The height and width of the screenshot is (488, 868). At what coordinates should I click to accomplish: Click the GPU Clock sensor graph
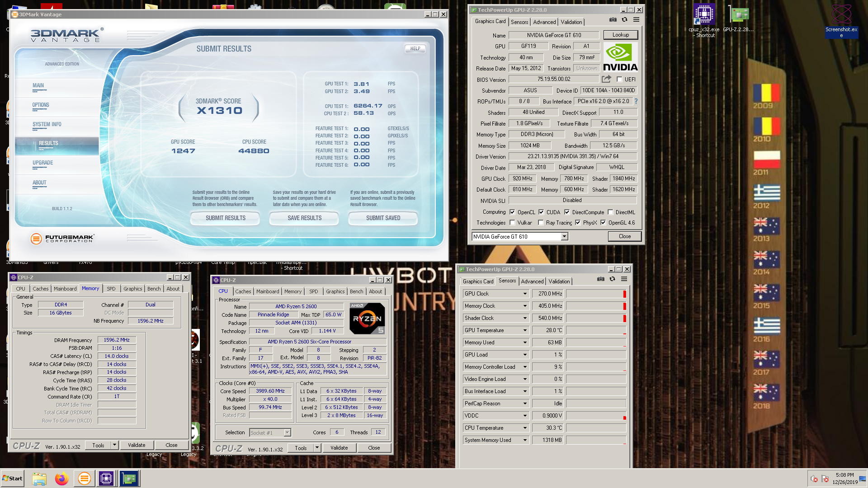(x=596, y=294)
